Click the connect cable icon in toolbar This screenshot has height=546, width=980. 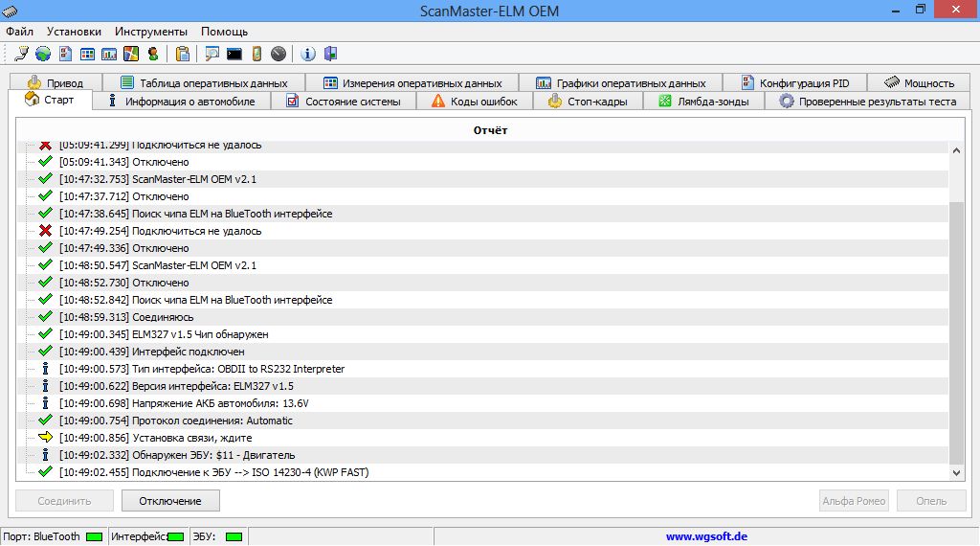pos(21,54)
